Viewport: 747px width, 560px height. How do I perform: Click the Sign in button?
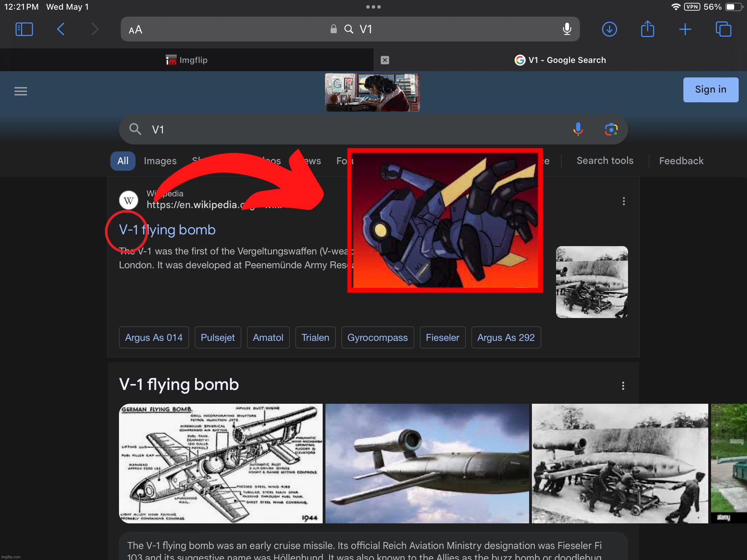[x=711, y=90]
